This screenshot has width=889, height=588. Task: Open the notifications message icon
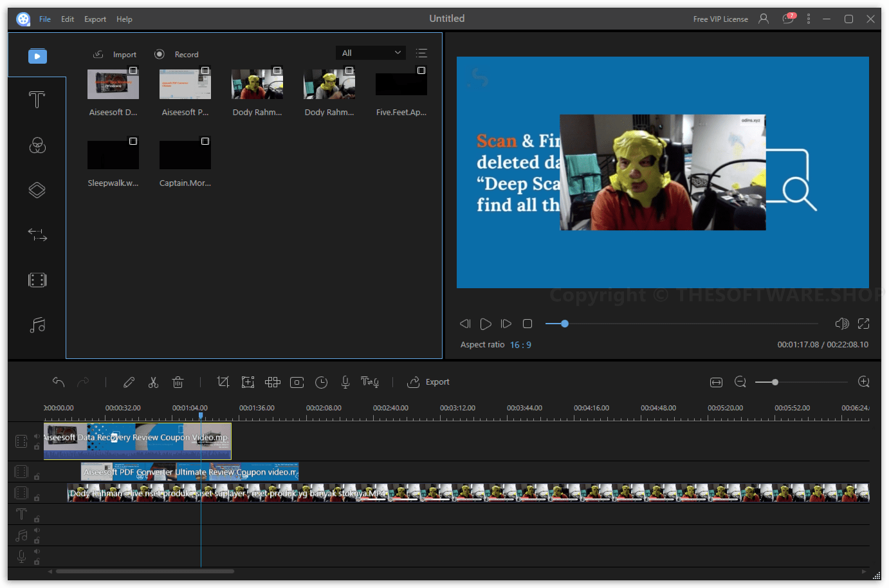[789, 19]
